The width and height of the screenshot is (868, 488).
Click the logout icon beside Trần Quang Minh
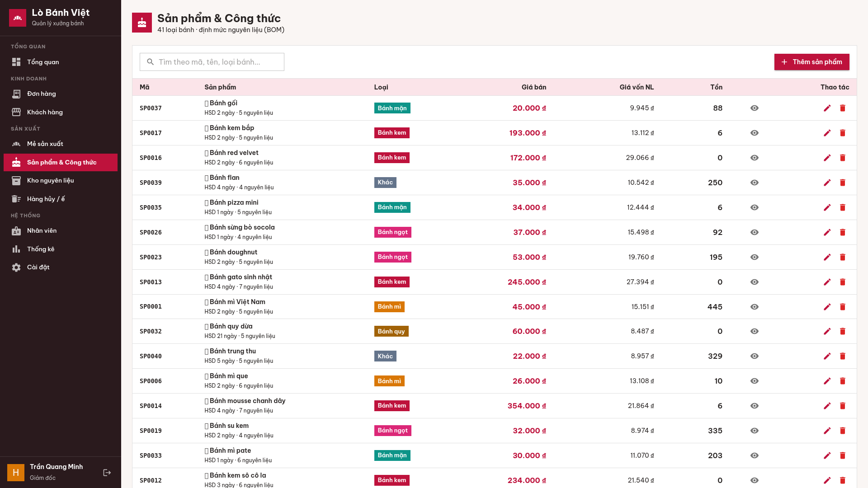point(107,473)
